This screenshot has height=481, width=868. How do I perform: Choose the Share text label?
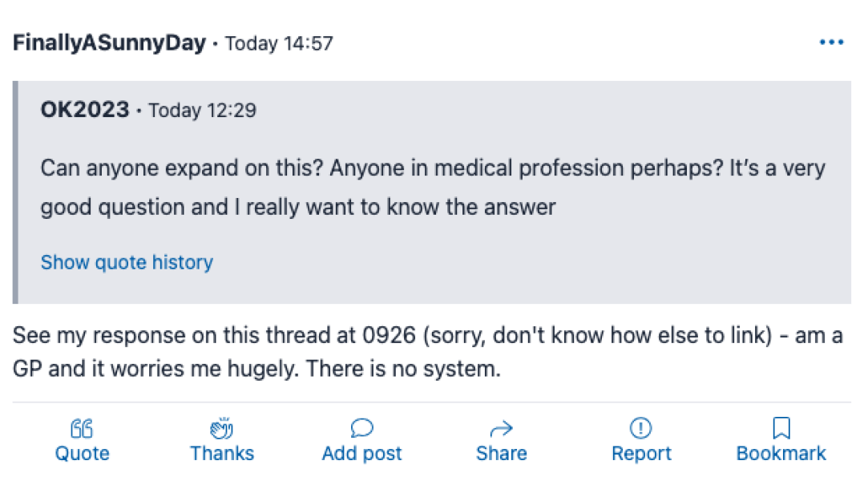coord(501,454)
